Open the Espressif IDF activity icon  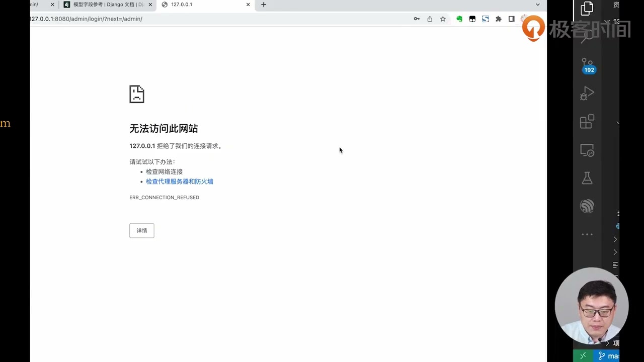tap(587, 206)
